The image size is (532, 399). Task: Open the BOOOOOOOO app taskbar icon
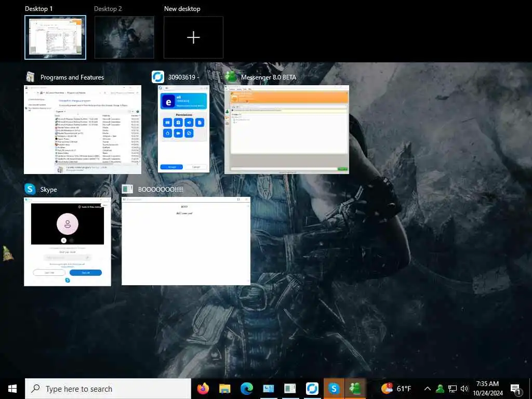coord(290,389)
